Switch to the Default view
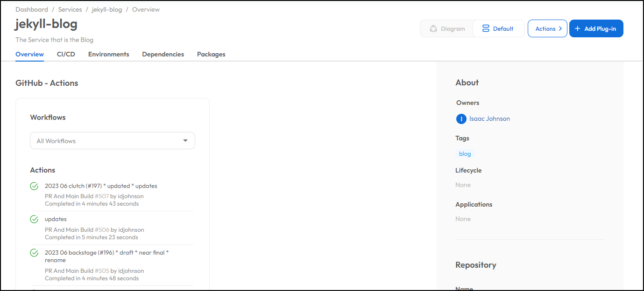The height and width of the screenshot is (291, 644). coord(498,28)
